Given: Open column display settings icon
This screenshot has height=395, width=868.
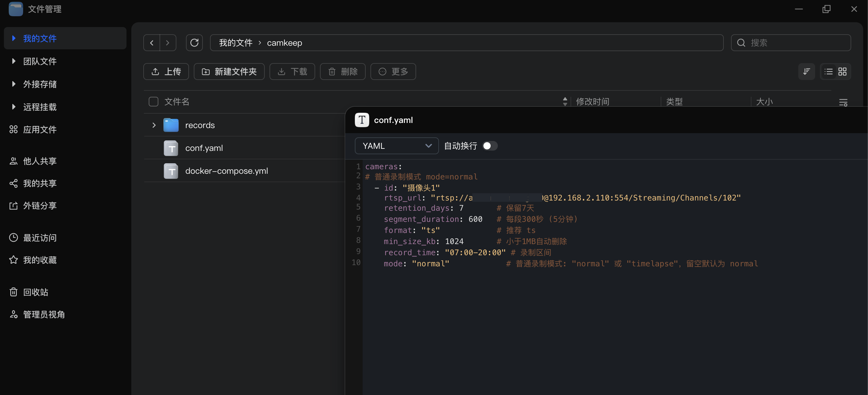Looking at the screenshot, I should click(843, 102).
